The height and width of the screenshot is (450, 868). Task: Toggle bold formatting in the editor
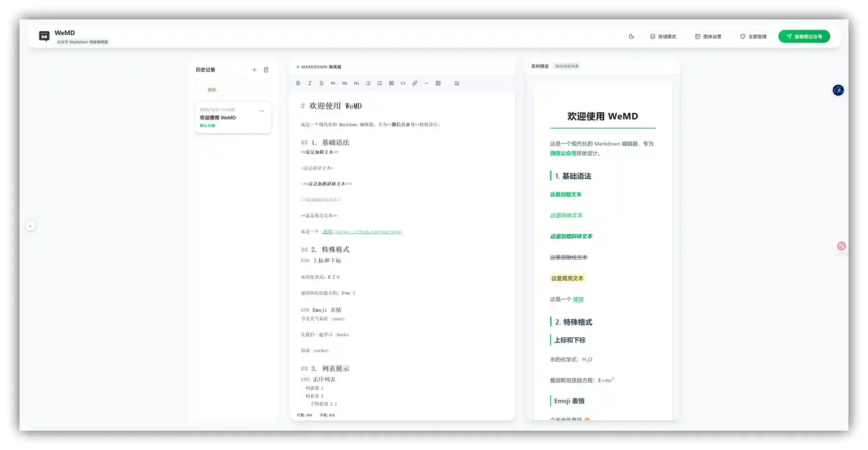pos(298,83)
